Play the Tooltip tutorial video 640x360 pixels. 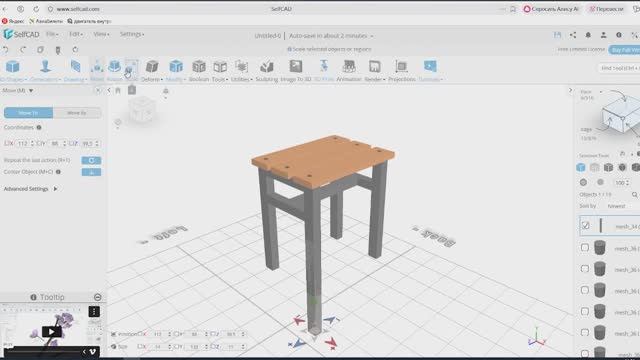point(51,331)
